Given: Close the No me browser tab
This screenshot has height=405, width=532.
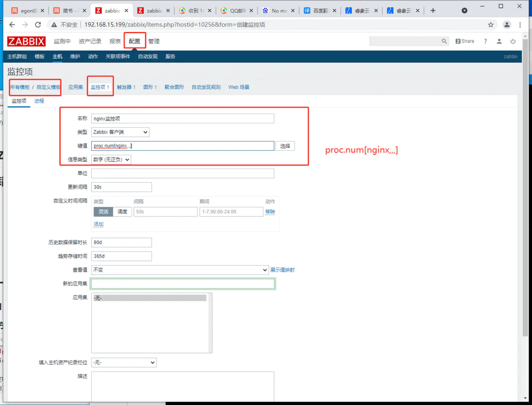Looking at the screenshot, I should pos(293,11).
